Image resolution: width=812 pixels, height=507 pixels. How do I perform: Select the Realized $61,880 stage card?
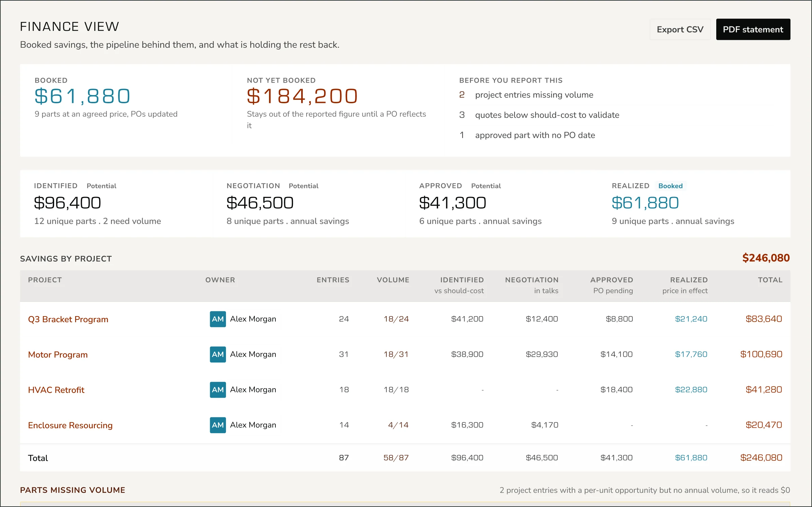coord(694,204)
